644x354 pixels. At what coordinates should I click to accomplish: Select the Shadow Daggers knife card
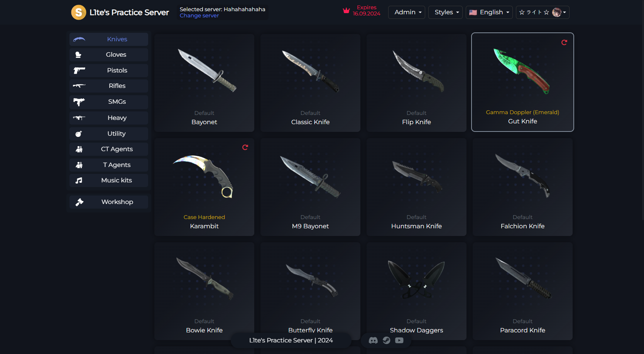coord(416,291)
